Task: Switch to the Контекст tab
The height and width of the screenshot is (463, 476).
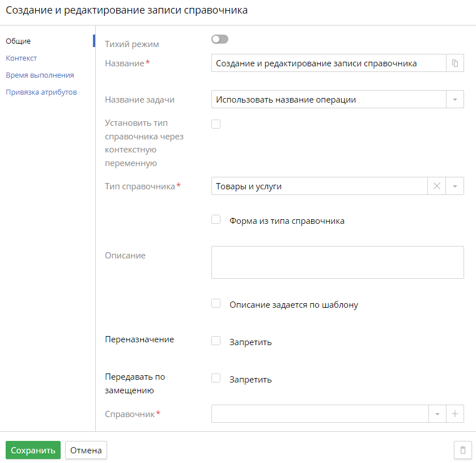Action: click(x=22, y=58)
